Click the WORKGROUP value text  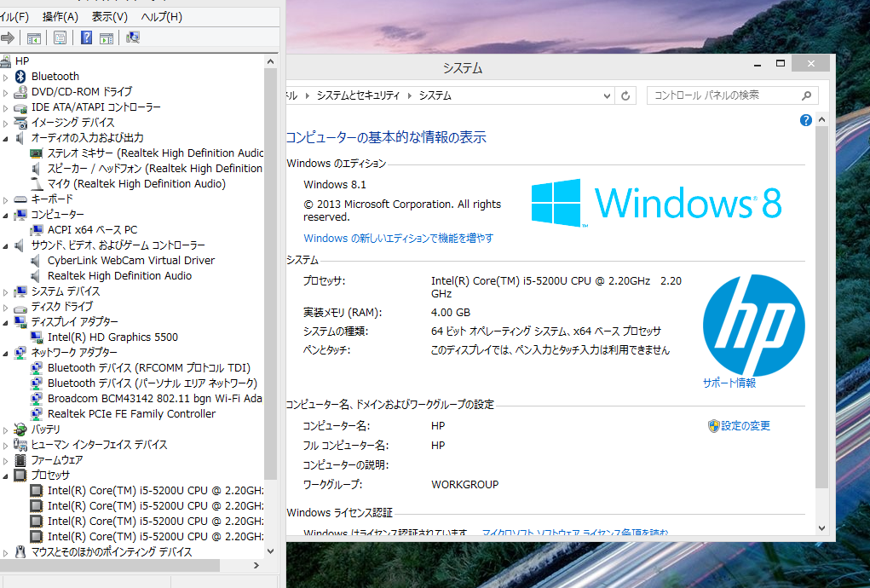click(465, 484)
